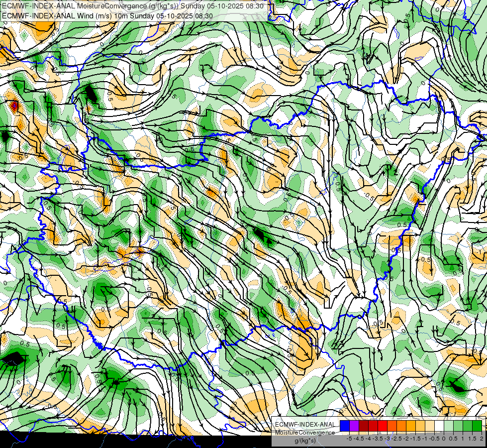Click the dark maroon legend swatch between -4.5 and -4
Screen dimensions: 487x448
point(364,426)
